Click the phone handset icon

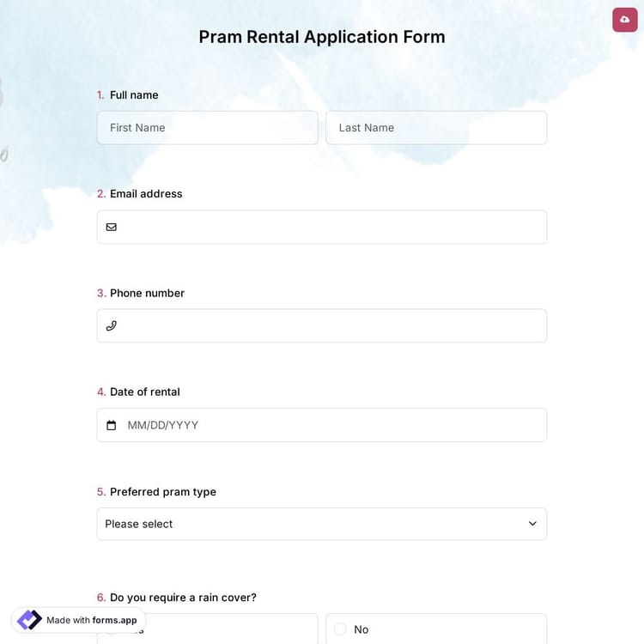pos(112,326)
